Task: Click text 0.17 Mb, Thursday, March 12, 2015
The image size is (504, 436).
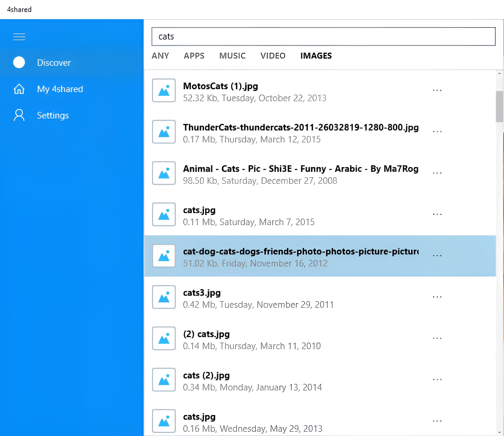Action: (252, 139)
